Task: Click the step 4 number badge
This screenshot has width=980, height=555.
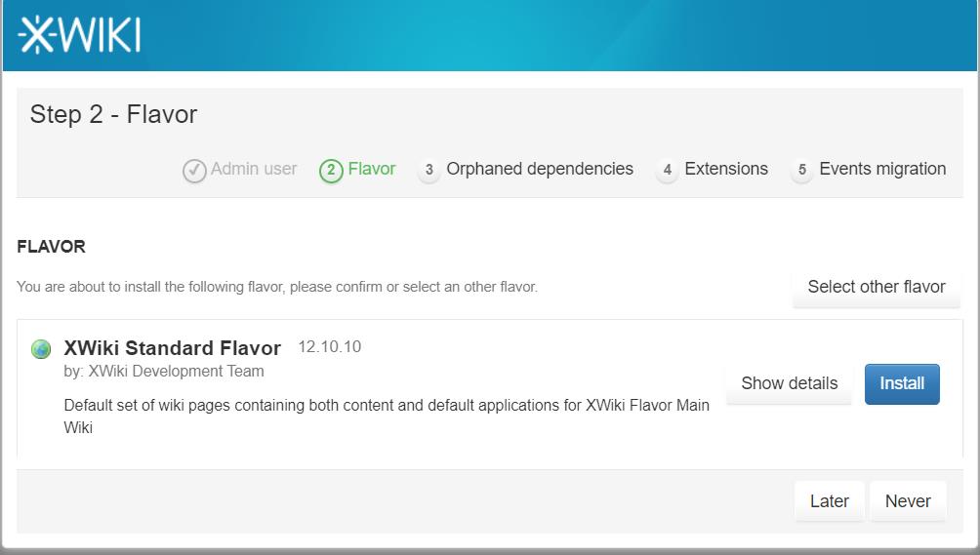Action: coord(668,170)
